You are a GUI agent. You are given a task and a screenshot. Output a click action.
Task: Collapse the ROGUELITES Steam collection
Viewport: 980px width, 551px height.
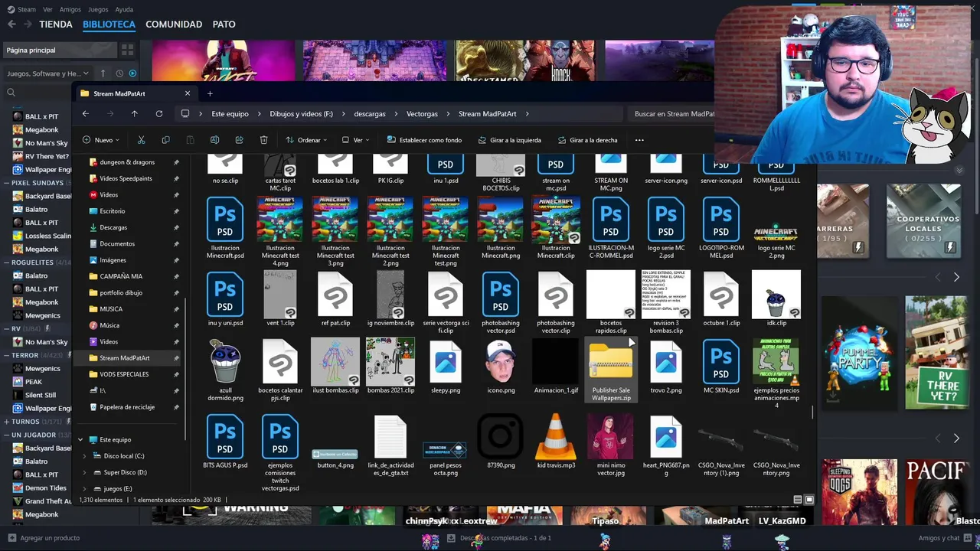point(5,262)
